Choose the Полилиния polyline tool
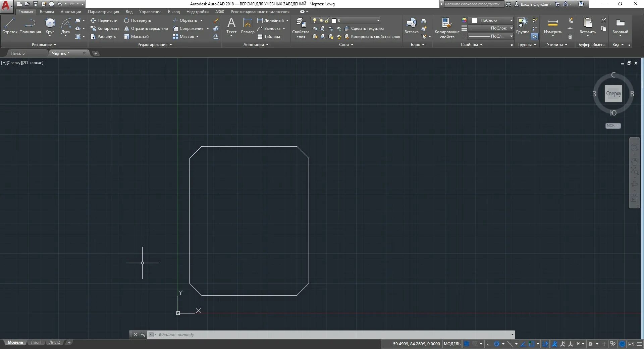This screenshot has width=644, height=349. click(30, 26)
